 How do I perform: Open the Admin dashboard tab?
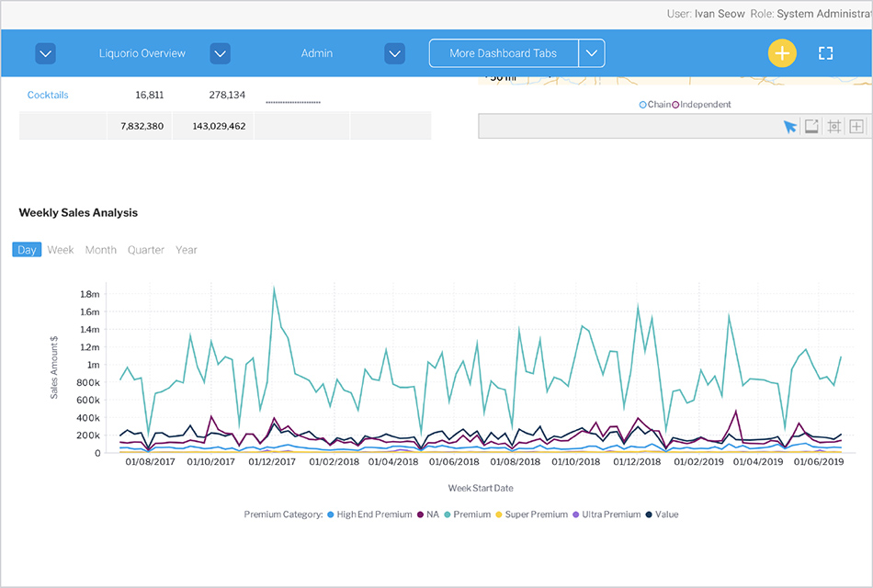317,53
